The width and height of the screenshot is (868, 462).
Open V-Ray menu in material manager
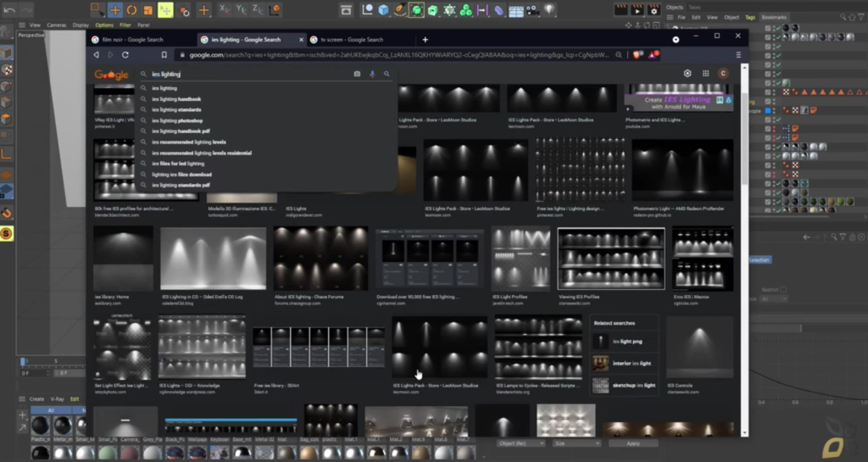pos(57,399)
